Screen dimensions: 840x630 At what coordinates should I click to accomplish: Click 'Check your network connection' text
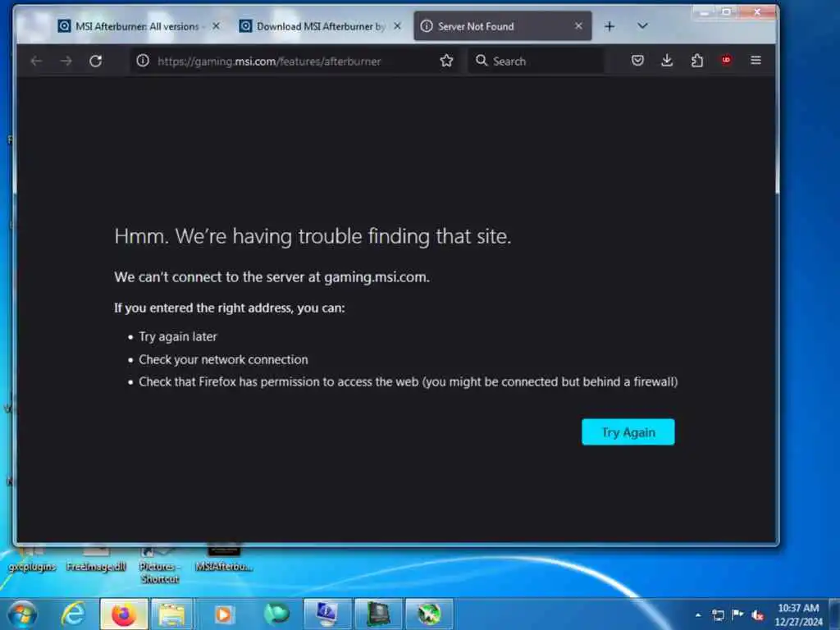click(223, 359)
